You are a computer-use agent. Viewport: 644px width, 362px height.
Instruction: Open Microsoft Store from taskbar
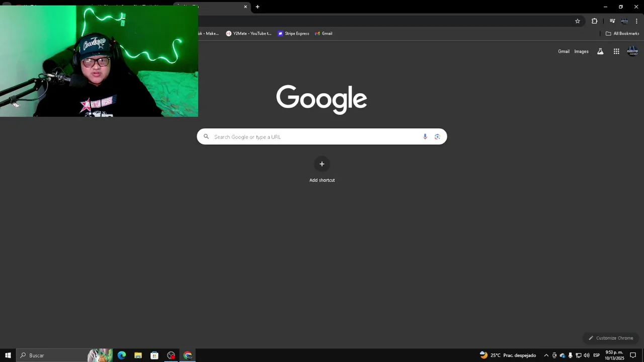(154, 355)
